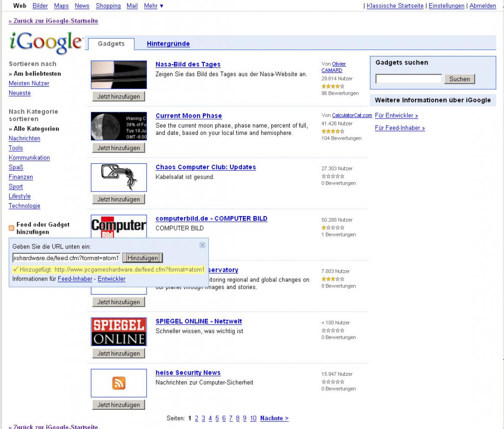Open Für Entwickler link
The width and height of the screenshot is (504, 429).
point(396,116)
